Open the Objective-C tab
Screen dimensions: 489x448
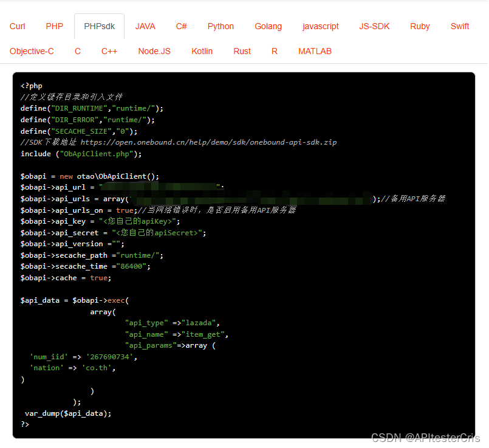click(32, 51)
